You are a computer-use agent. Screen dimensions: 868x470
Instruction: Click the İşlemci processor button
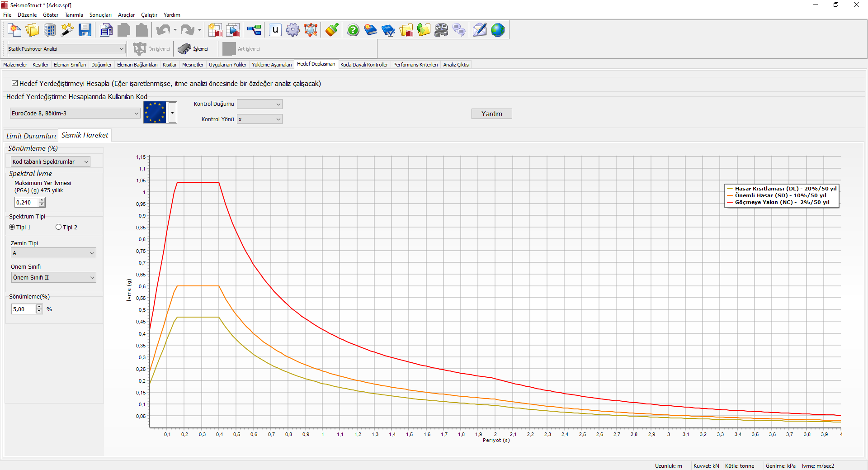pos(193,49)
